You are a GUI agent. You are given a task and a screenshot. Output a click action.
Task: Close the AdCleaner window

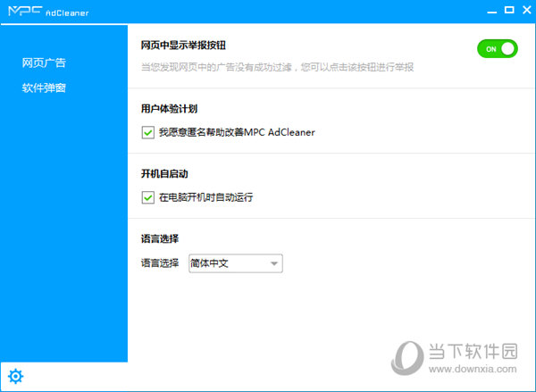524,11
